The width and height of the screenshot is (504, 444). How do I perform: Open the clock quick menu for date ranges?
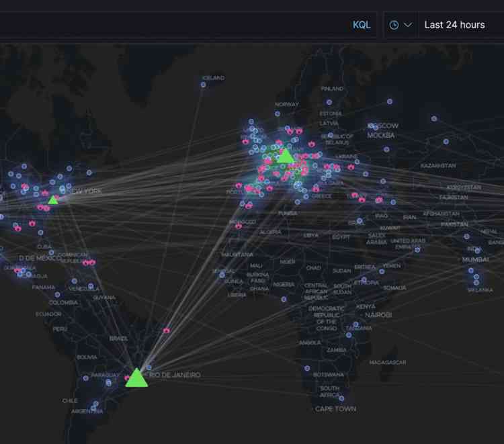pos(401,25)
